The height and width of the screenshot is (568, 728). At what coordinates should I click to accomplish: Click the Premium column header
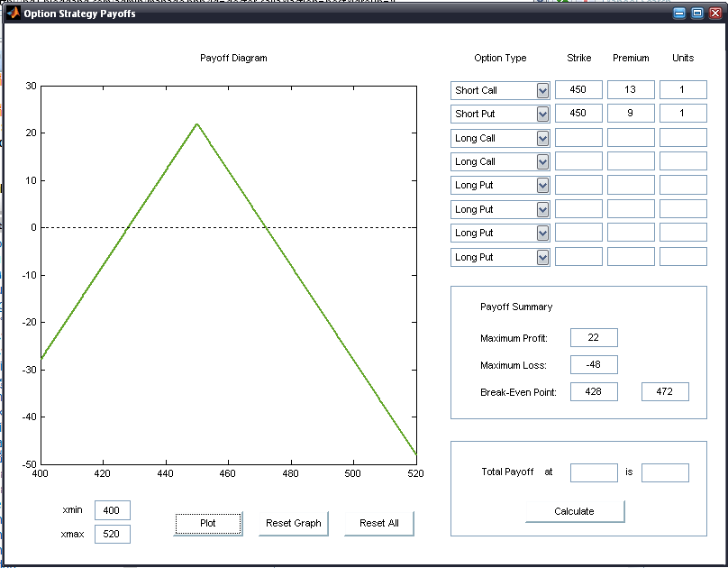point(631,58)
